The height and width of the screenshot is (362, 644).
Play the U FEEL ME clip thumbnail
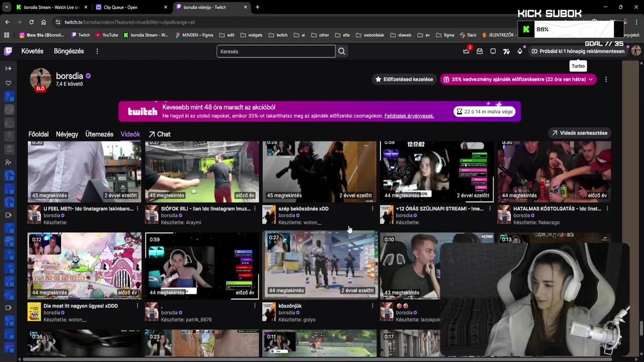[85, 171]
